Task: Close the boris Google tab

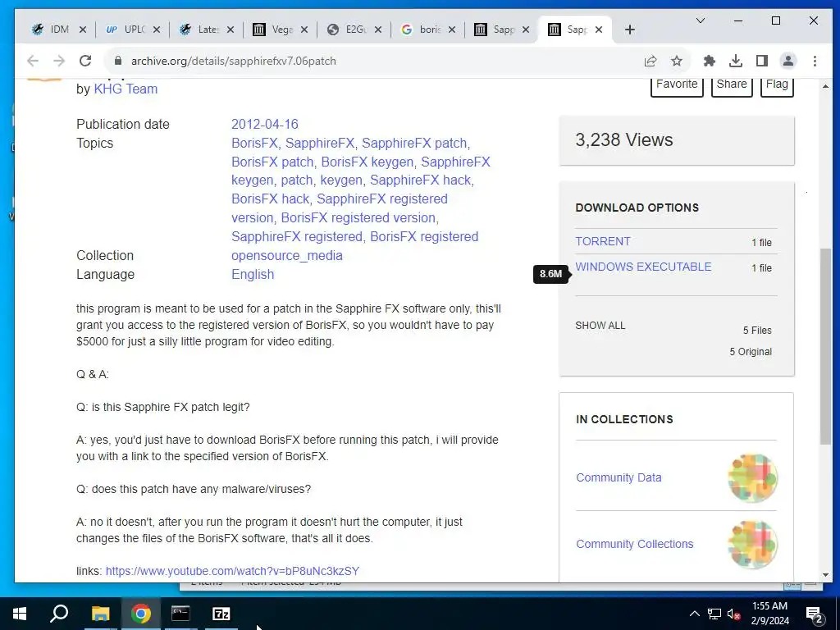Action: tap(452, 30)
